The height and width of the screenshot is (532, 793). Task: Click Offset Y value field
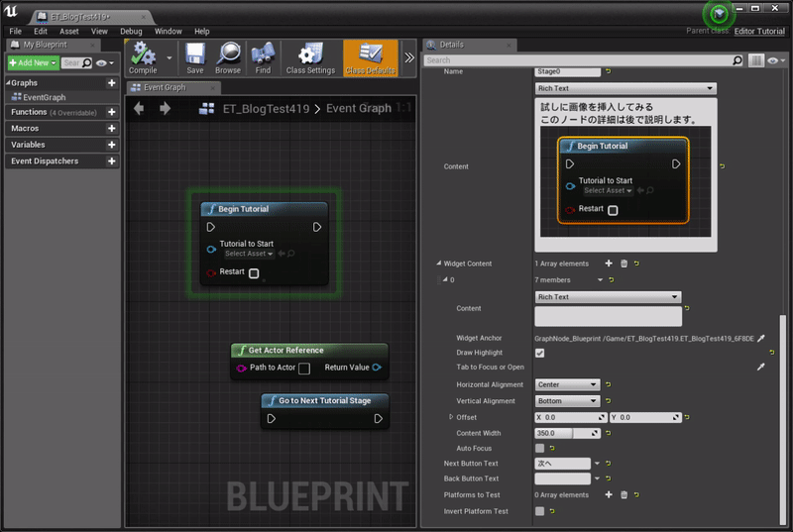[645, 417]
